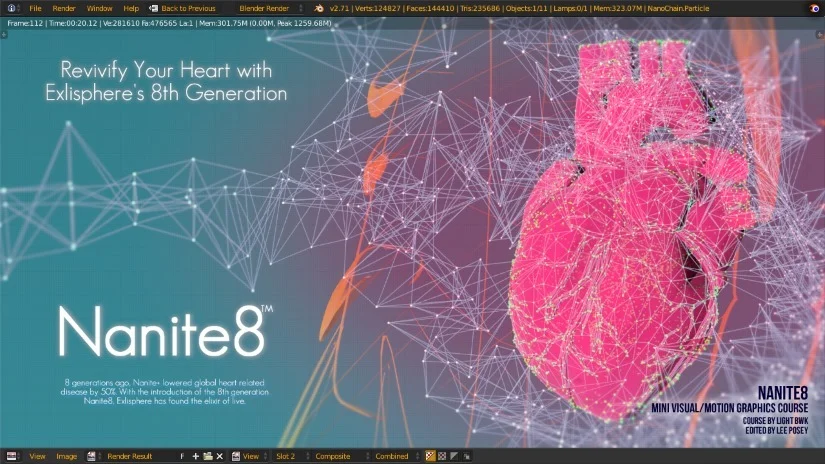Open the Info editor type selector
Viewport: 825px width, 464px height.
[x=13, y=8]
